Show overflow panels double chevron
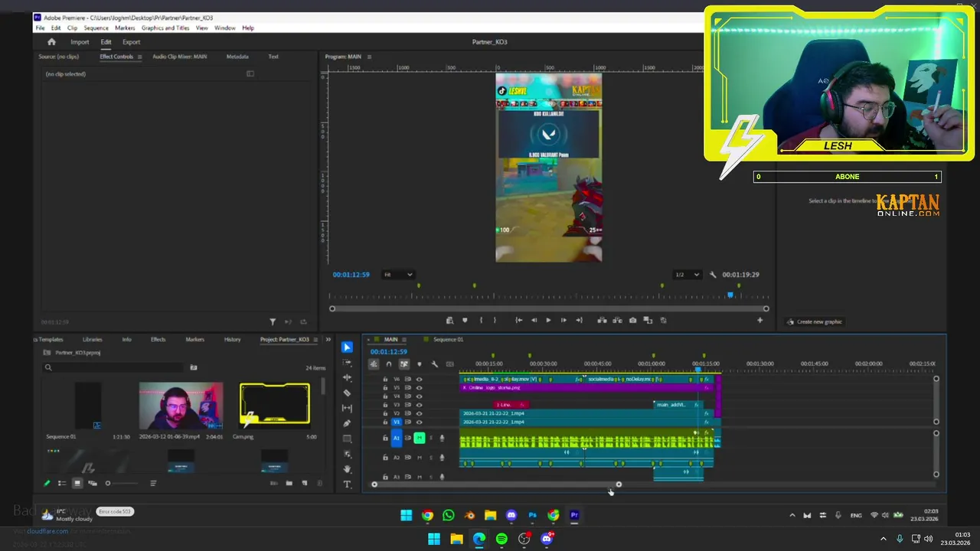Viewport: 980px width, 551px height. (328, 340)
